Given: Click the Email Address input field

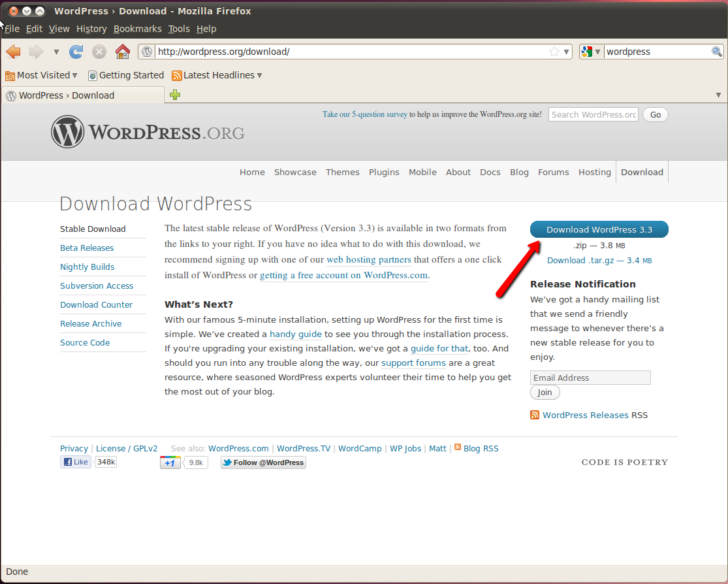Looking at the screenshot, I should (x=590, y=378).
